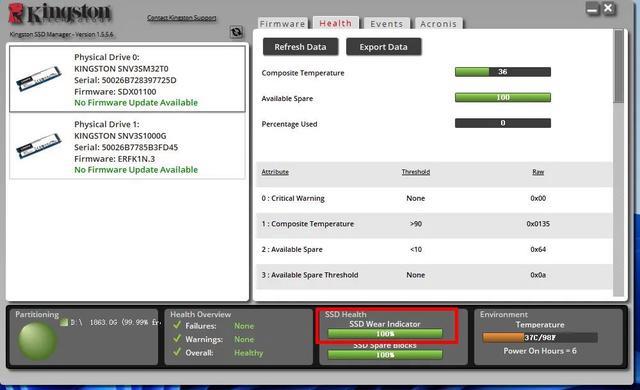
Task: Click Serial: 50026B728397725D text
Action: coord(125,80)
